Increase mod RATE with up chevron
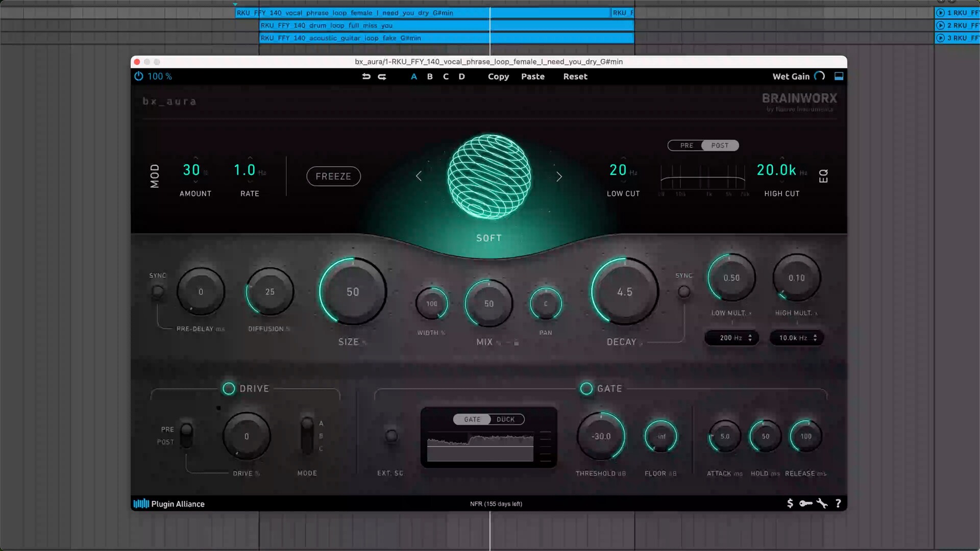980x551 pixels. pyautogui.click(x=250, y=158)
